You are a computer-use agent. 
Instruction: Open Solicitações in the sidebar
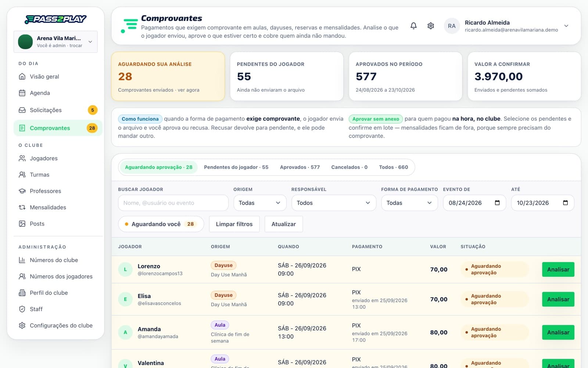tap(58, 110)
